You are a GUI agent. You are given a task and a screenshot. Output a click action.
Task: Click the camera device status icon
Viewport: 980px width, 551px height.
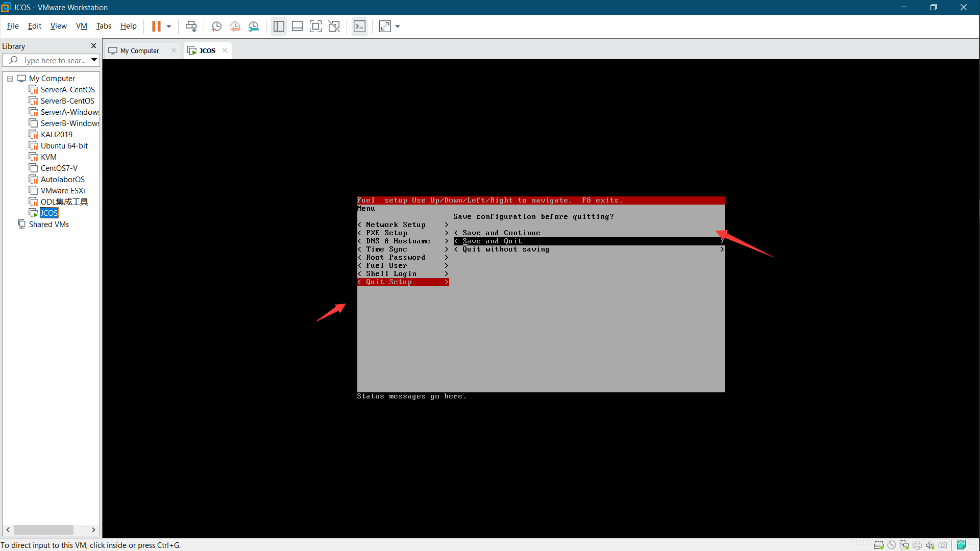[943, 545]
